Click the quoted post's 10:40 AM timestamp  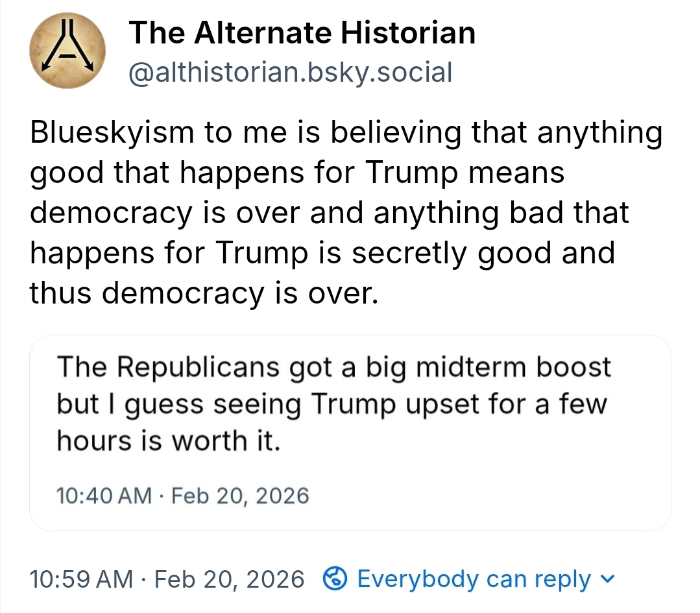click(x=104, y=496)
